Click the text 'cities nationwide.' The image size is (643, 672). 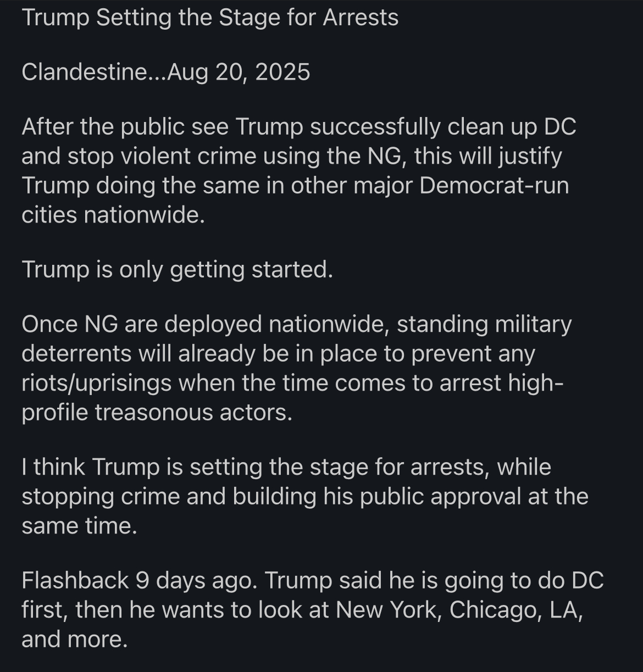(113, 214)
